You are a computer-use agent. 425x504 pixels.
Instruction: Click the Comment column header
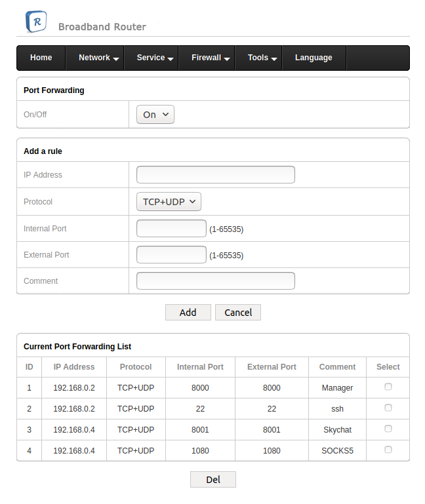[x=337, y=367]
